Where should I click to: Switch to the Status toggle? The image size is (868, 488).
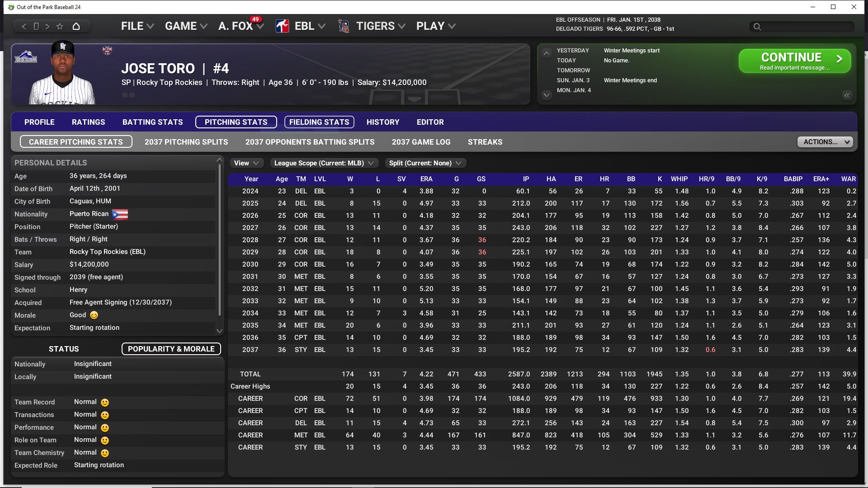click(64, 349)
